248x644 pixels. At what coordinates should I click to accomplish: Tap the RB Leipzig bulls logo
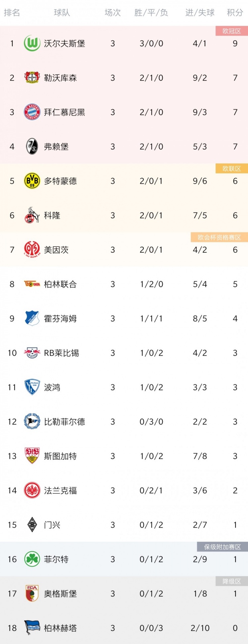(32, 353)
